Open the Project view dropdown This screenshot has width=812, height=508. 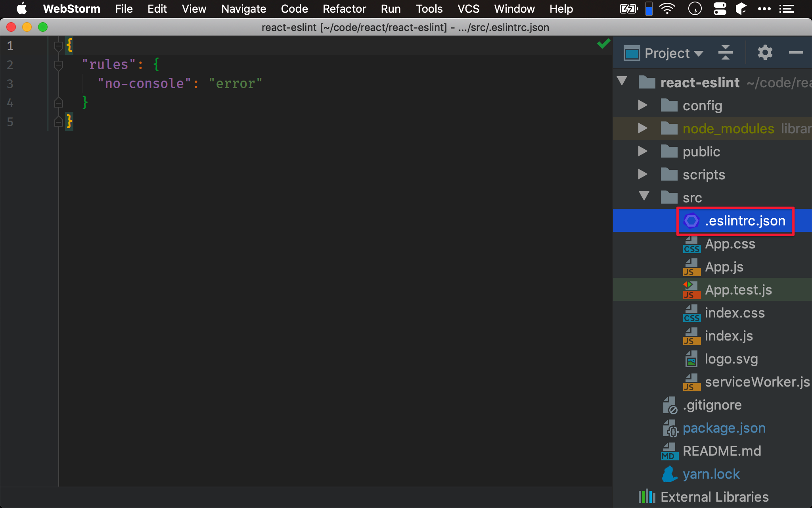point(674,53)
